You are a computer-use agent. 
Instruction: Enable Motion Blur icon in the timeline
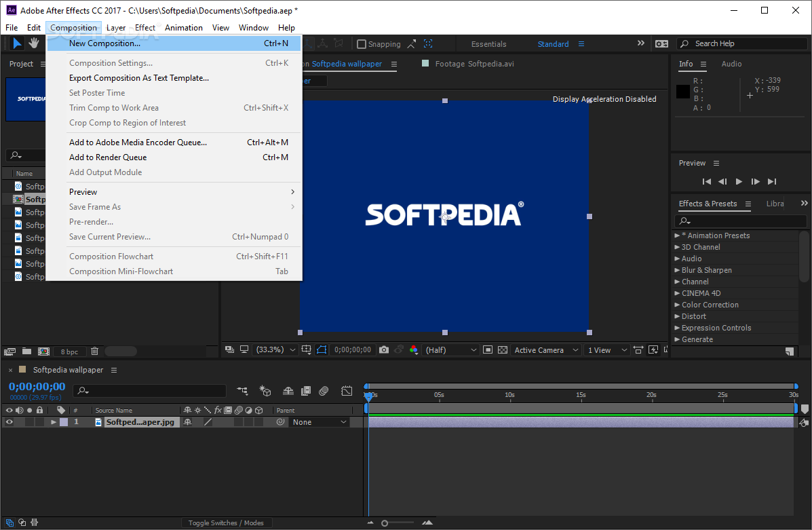pyautogui.click(x=324, y=391)
